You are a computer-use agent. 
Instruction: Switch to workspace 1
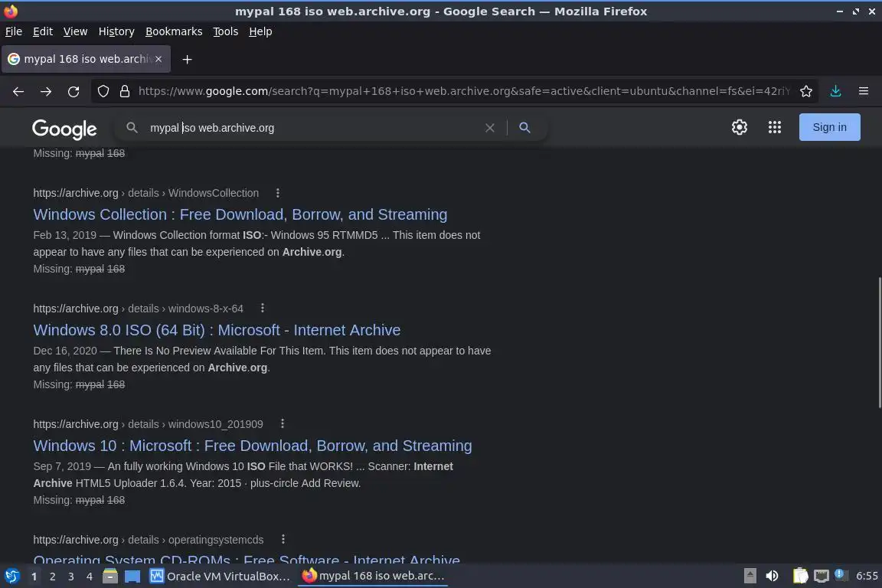click(34, 577)
